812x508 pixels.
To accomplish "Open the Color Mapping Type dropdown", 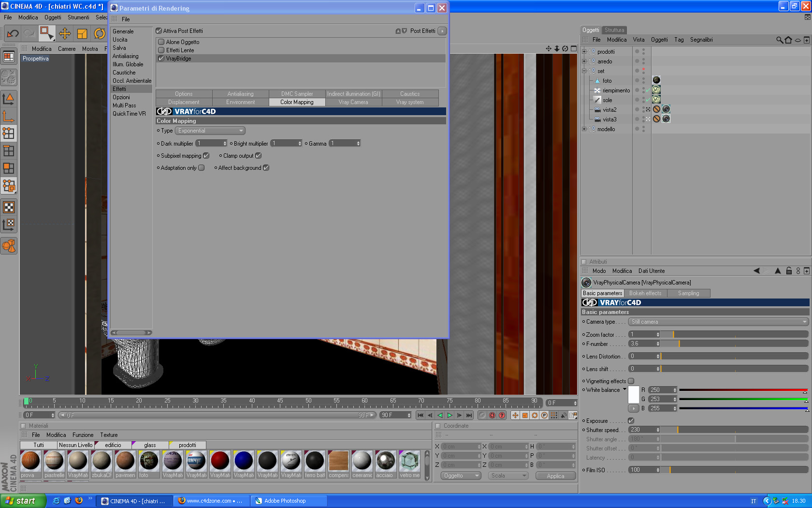I will pyautogui.click(x=210, y=131).
